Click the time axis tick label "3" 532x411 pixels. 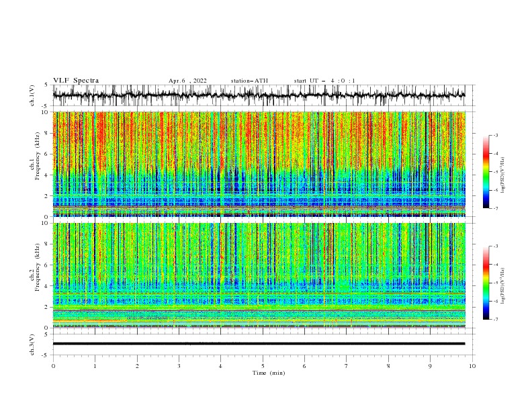point(179,366)
